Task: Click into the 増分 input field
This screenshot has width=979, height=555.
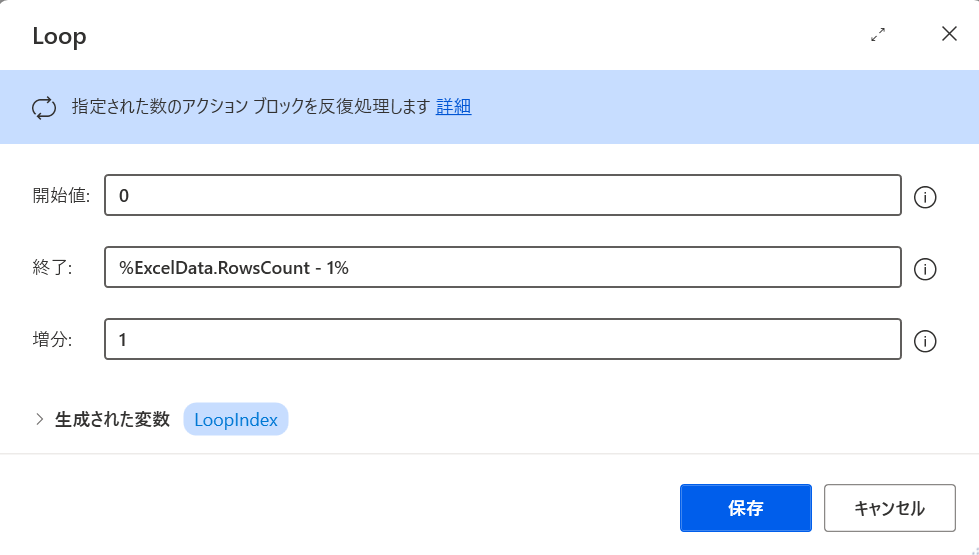Action: tap(503, 340)
